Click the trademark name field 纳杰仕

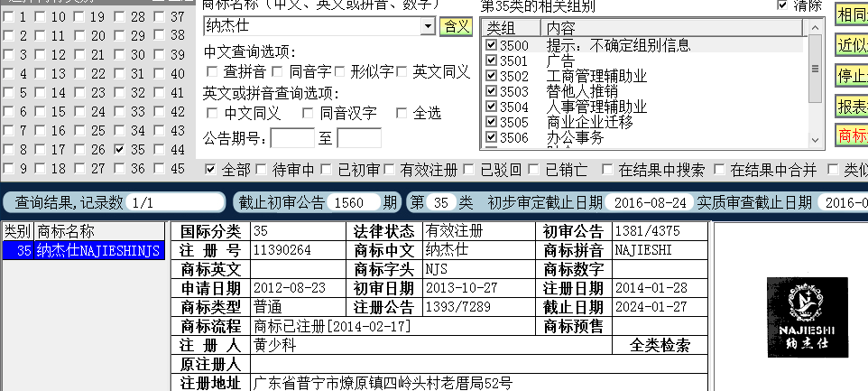pyautogui.click(x=312, y=25)
